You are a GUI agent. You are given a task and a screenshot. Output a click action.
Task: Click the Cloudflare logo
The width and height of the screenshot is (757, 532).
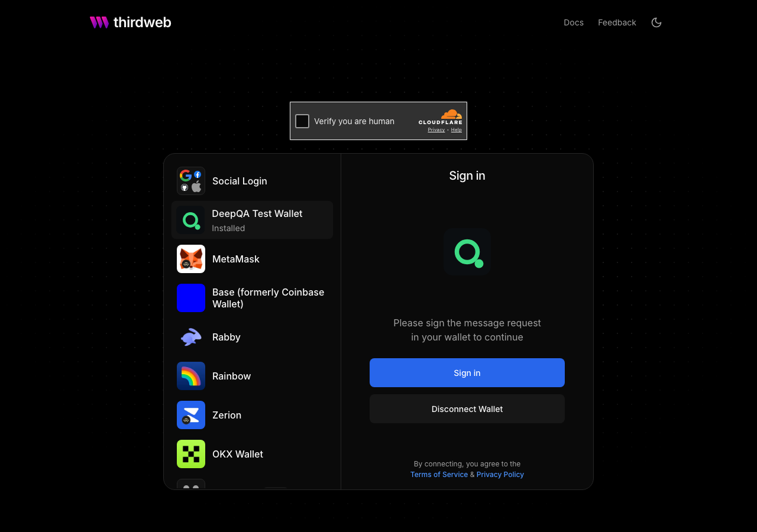[441, 116]
